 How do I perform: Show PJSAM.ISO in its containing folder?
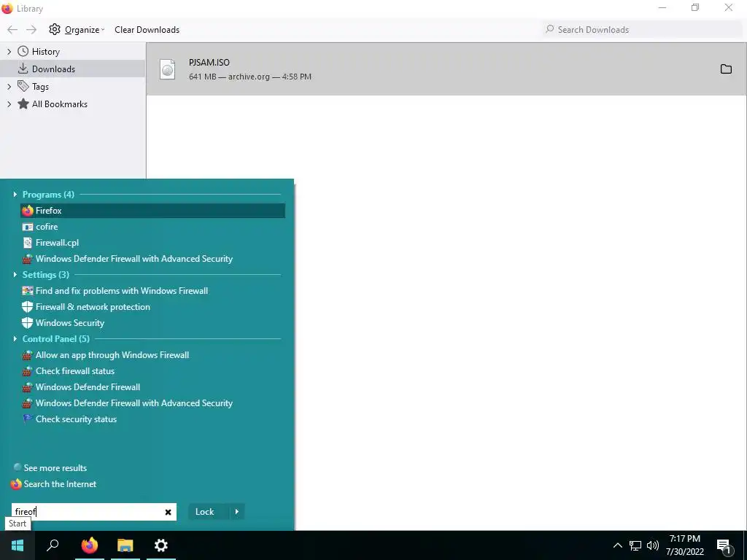(726, 69)
